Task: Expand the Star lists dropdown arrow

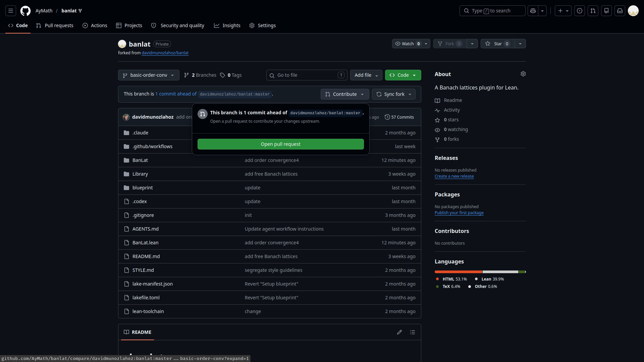Action: click(x=520, y=44)
